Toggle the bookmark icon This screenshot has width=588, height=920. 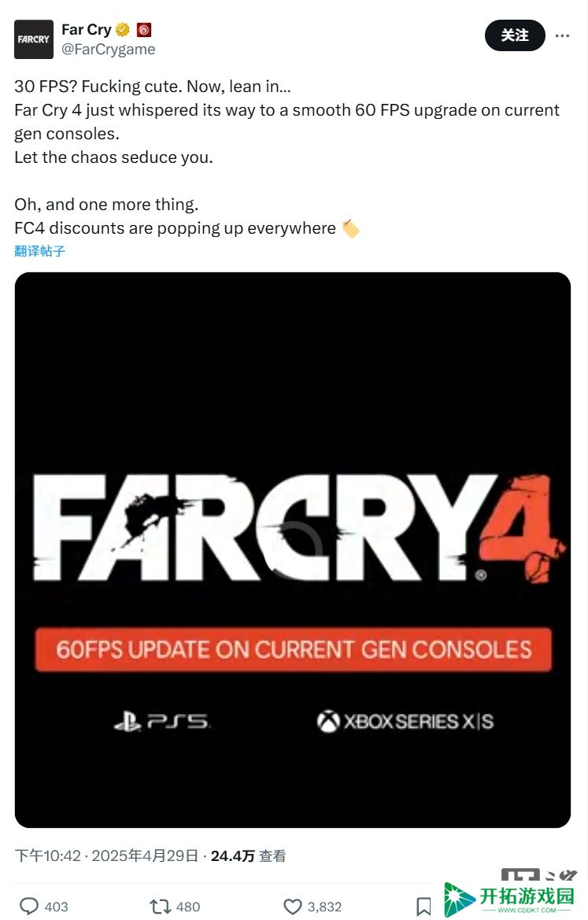point(423,907)
